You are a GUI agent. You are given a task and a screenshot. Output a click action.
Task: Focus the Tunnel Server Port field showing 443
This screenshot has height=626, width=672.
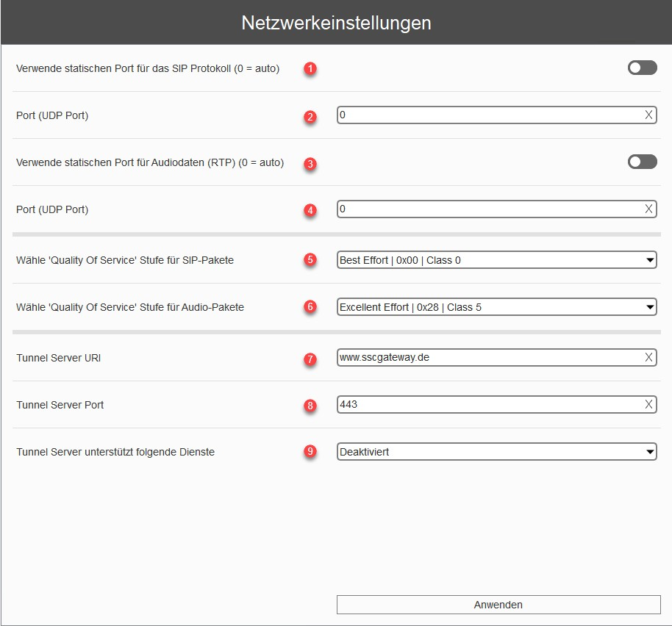click(x=490, y=404)
